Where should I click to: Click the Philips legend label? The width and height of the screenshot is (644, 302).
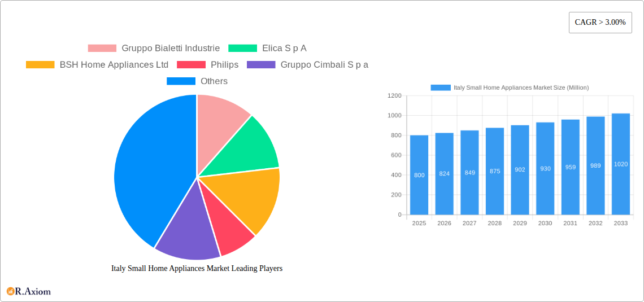coord(225,65)
